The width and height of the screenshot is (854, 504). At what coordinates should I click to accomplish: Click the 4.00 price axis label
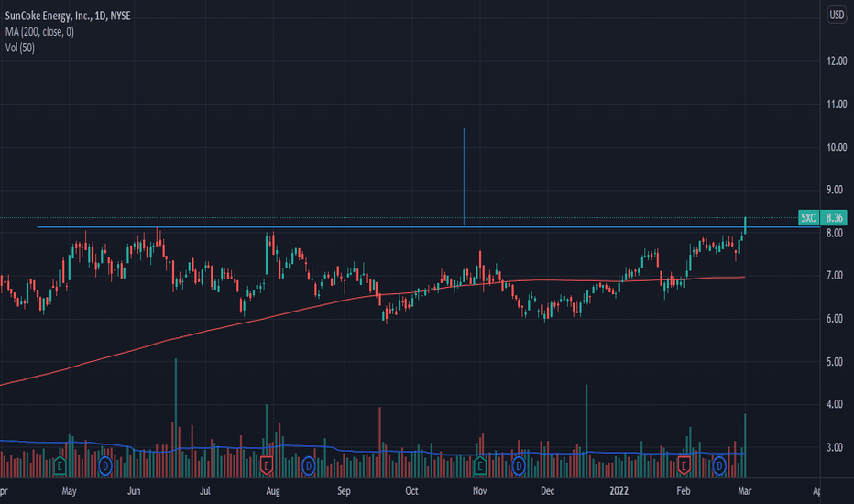click(835, 404)
